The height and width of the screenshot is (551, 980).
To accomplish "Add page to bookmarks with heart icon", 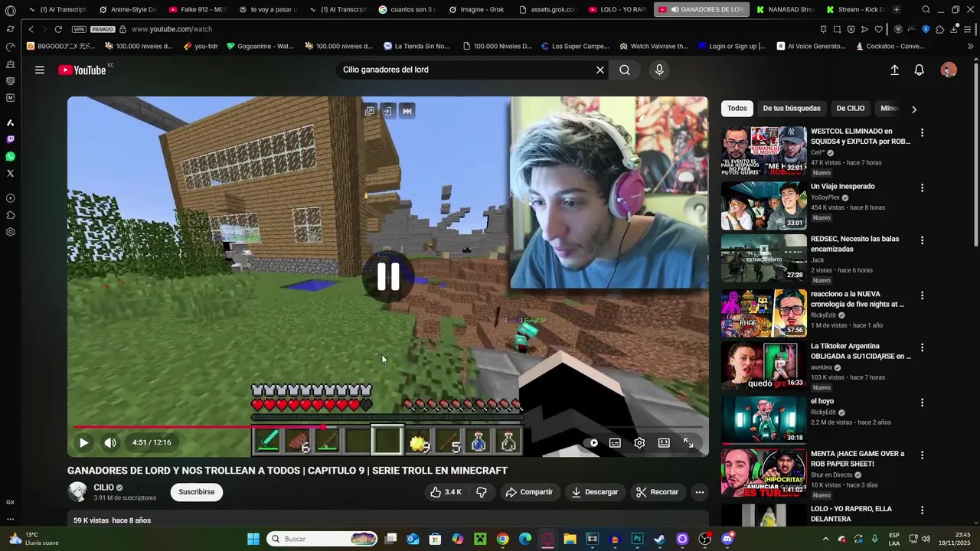I will pos(878,29).
